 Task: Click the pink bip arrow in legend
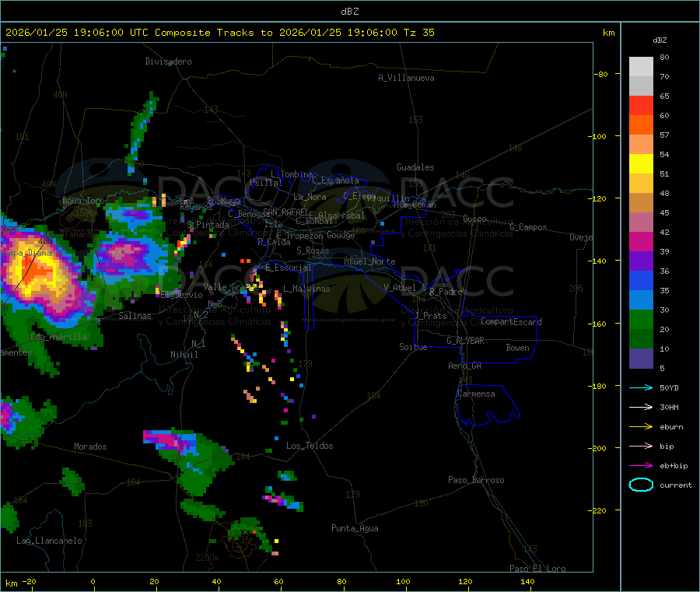pyautogui.click(x=641, y=446)
